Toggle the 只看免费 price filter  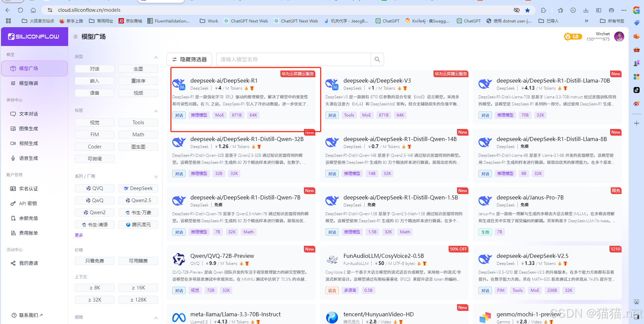[x=95, y=261]
